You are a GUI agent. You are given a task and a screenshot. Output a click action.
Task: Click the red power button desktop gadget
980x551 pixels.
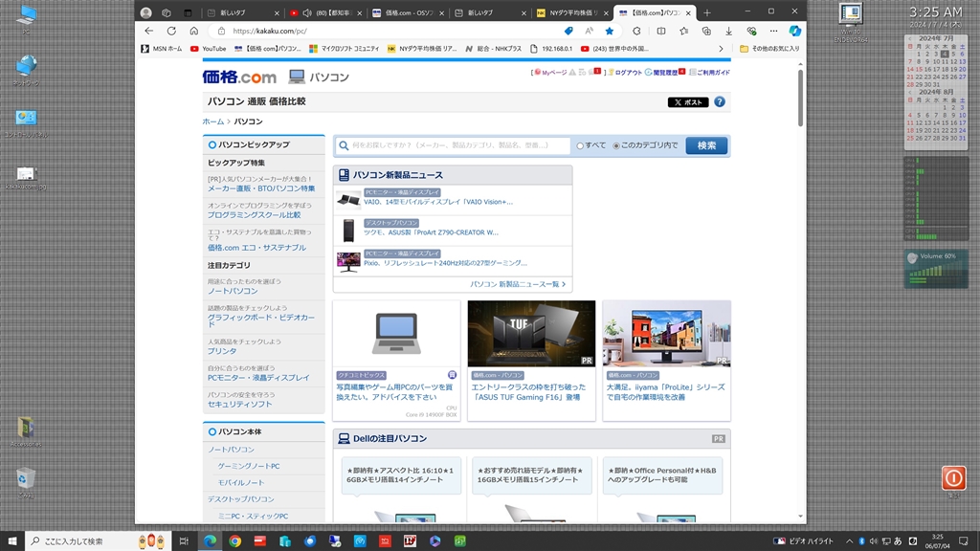(x=954, y=478)
